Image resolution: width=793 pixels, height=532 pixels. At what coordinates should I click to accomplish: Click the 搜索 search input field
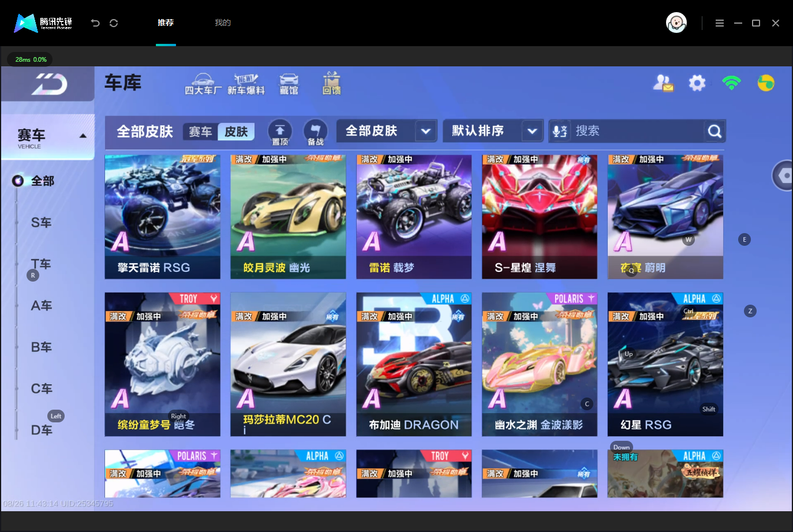click(x=638, y=132)
